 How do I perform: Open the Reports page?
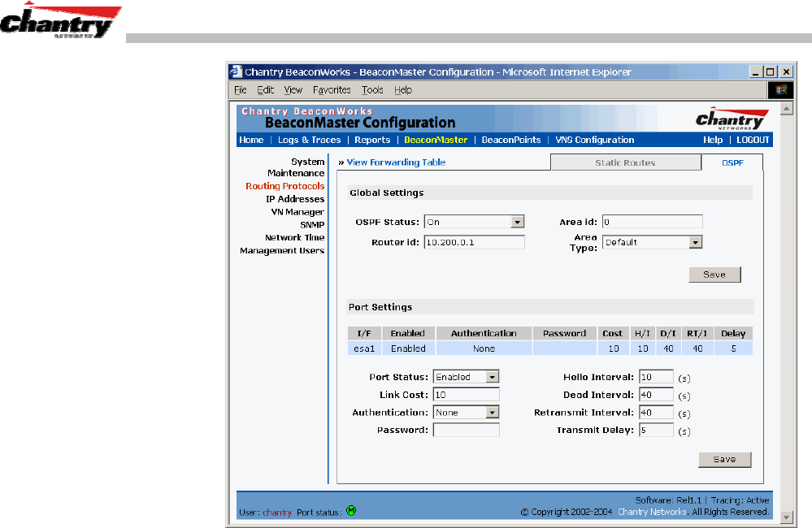coord(372,140)
